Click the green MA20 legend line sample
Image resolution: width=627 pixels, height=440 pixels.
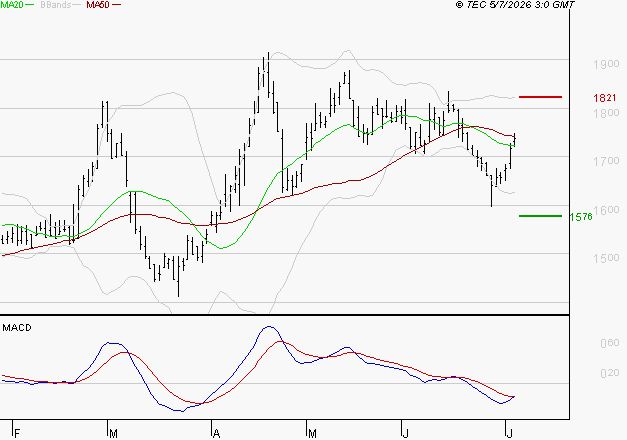coord(30,5)
